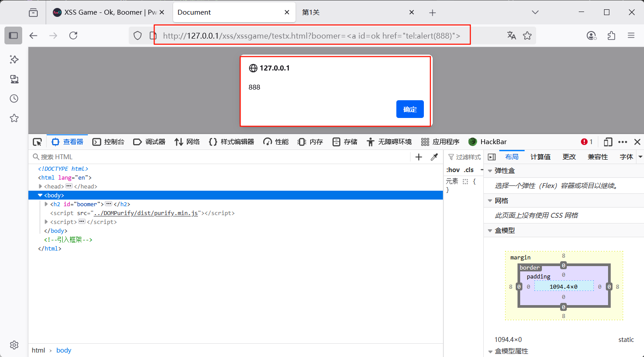
Task: Click the html breadcrumb item
Action: (39, 350)
